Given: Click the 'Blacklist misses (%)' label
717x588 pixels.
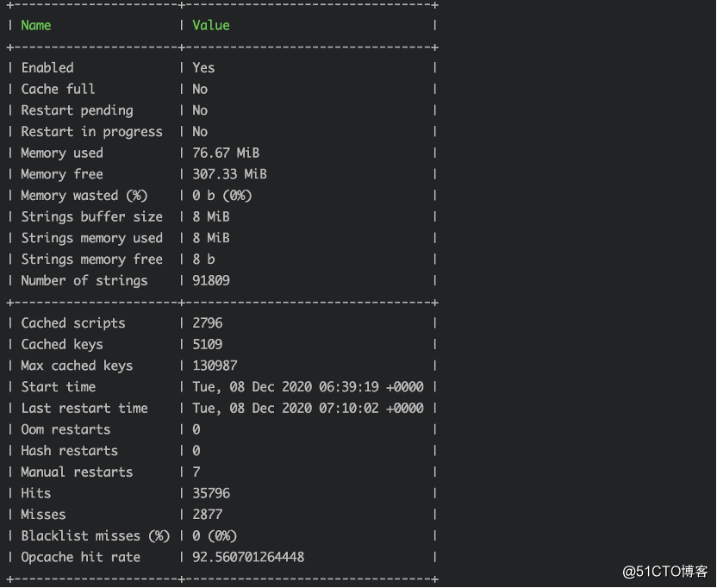Looking at the screenshot, I should (95, 535).
